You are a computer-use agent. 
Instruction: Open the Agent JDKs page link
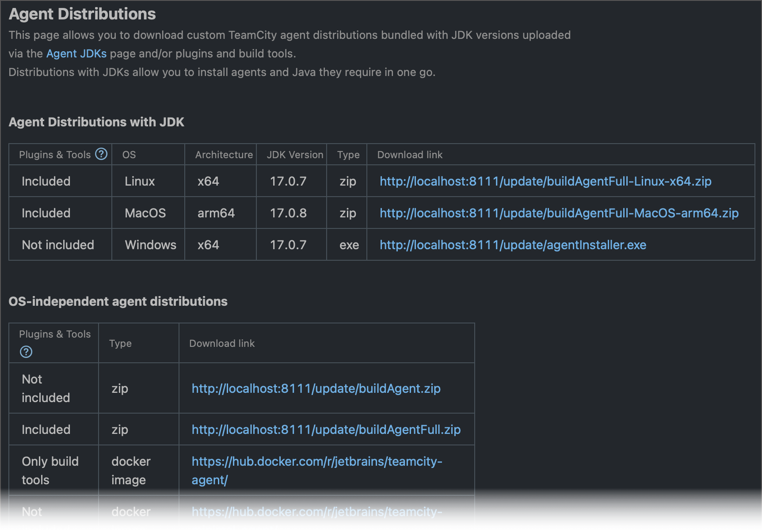pyautogui.click(x=76, y=53)
